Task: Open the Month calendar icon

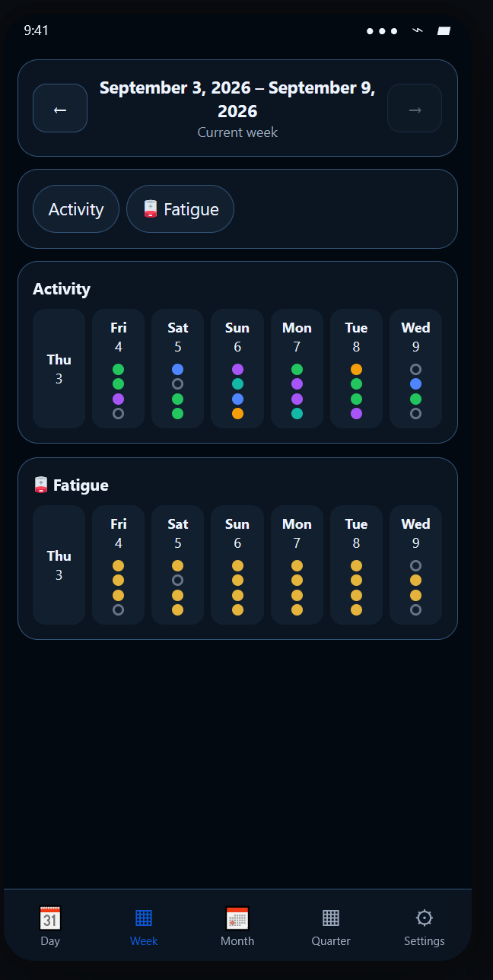Action: point(237,918)
